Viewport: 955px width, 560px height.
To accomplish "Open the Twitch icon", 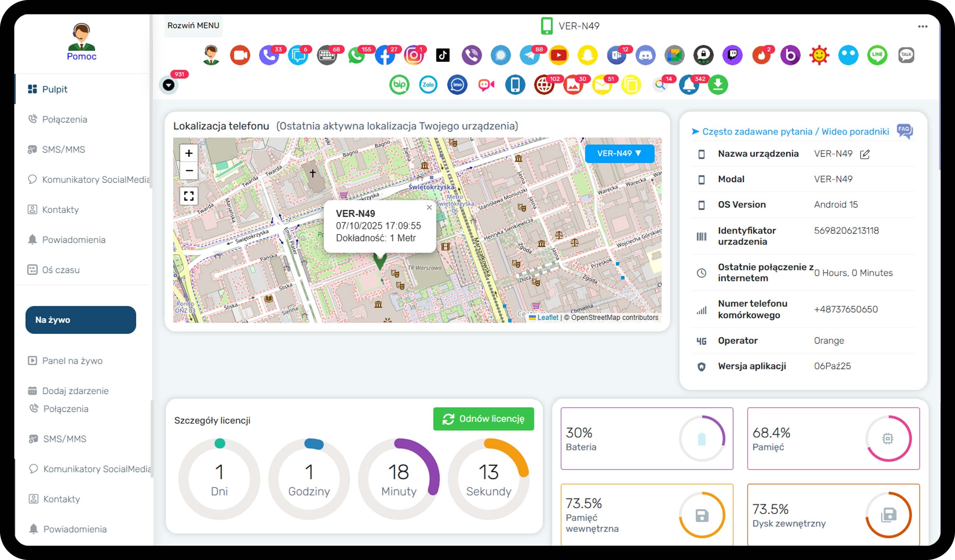I will [732, 56].
